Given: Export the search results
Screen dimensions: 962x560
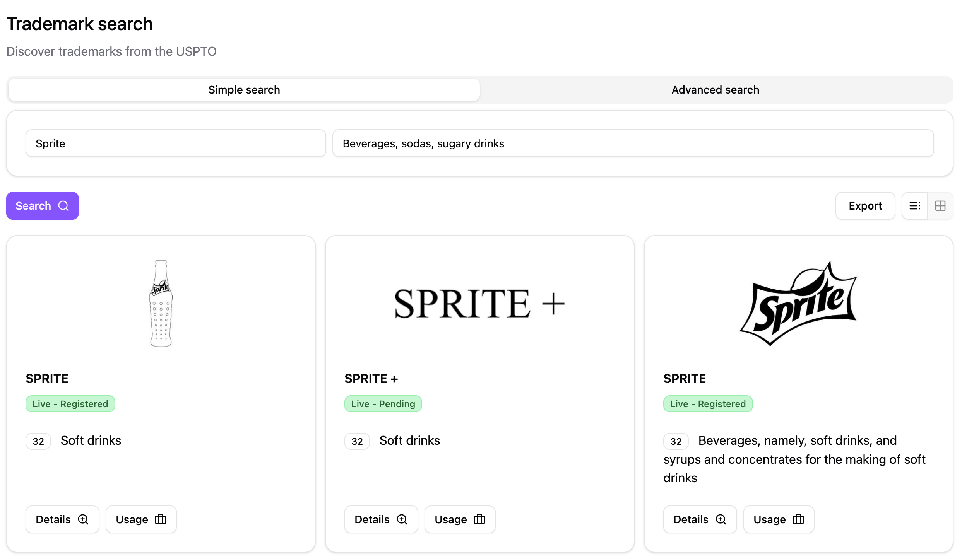Looking at the screenshot, I should click(x=865, y=206).
